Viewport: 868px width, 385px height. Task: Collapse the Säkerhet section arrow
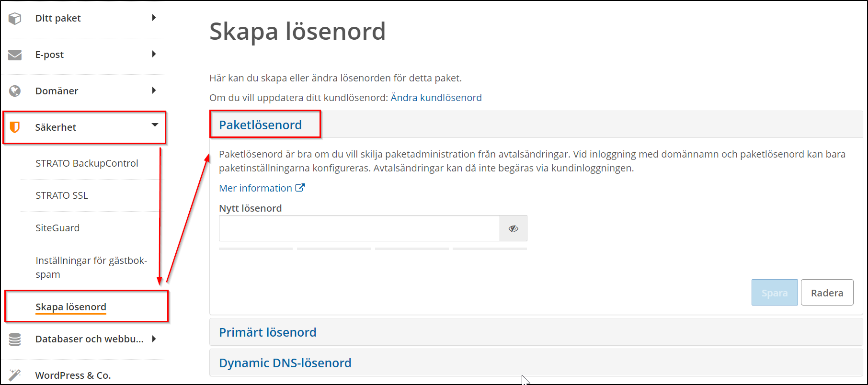[155, 125]
